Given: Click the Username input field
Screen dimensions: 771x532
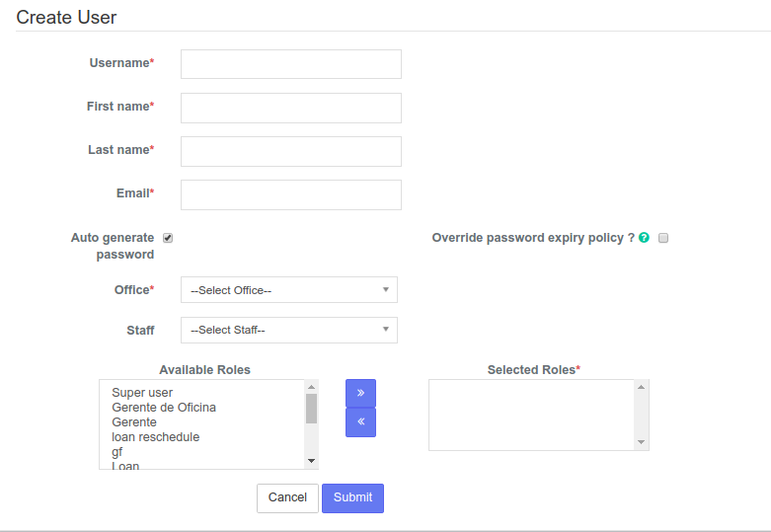Looking at the screenshot, I should [291, 64].
